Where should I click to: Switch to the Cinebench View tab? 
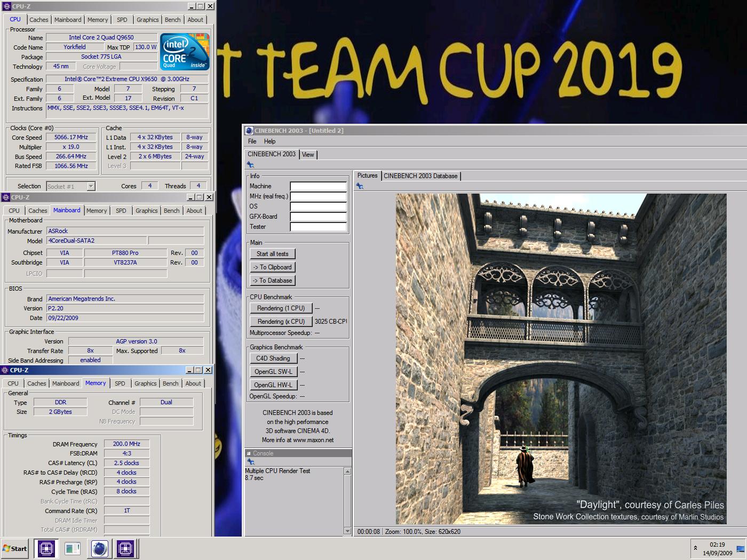[308, 155]
